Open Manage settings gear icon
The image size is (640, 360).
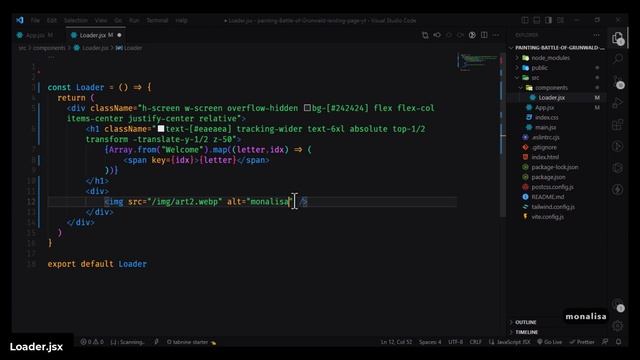point(618,325)
